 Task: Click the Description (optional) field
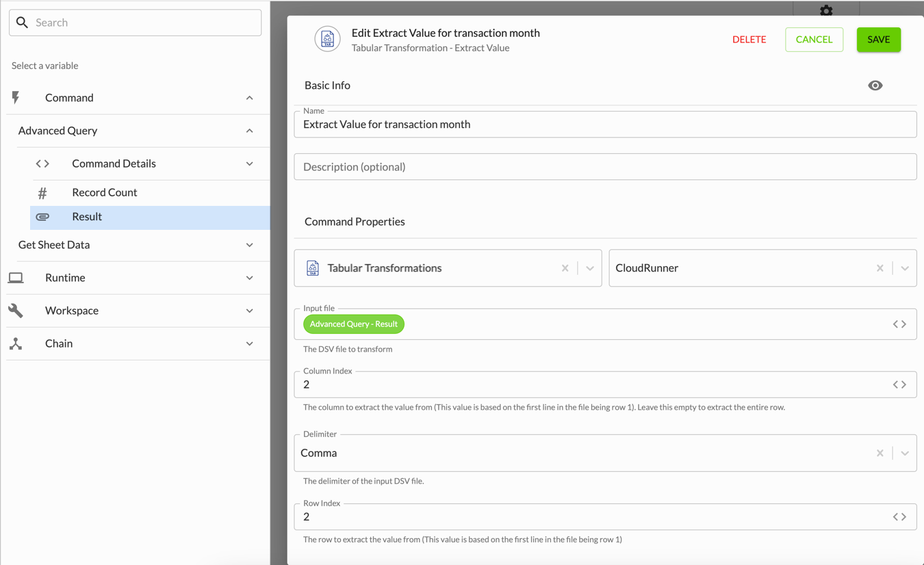(605, 167)
